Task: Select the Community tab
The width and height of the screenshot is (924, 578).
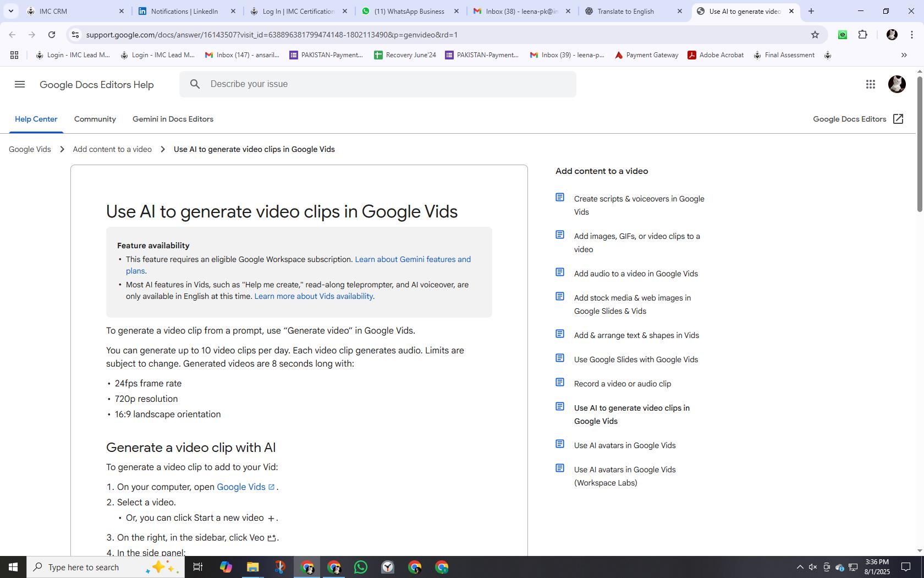Action: (95, 119)
